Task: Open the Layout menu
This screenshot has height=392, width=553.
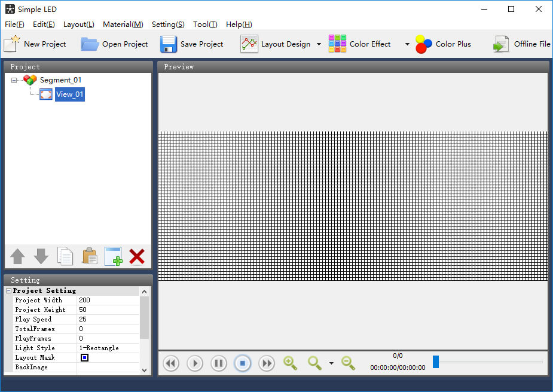Action: pos(79,24)
